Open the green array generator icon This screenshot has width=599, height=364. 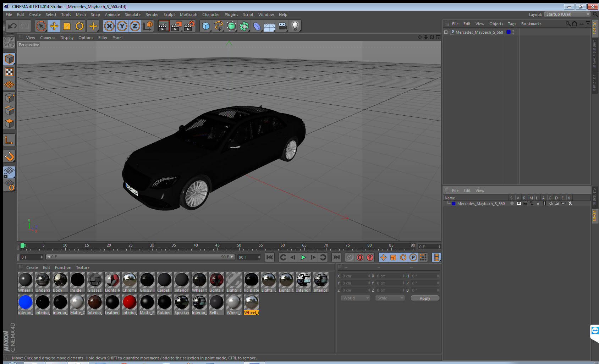pos(231,26)
